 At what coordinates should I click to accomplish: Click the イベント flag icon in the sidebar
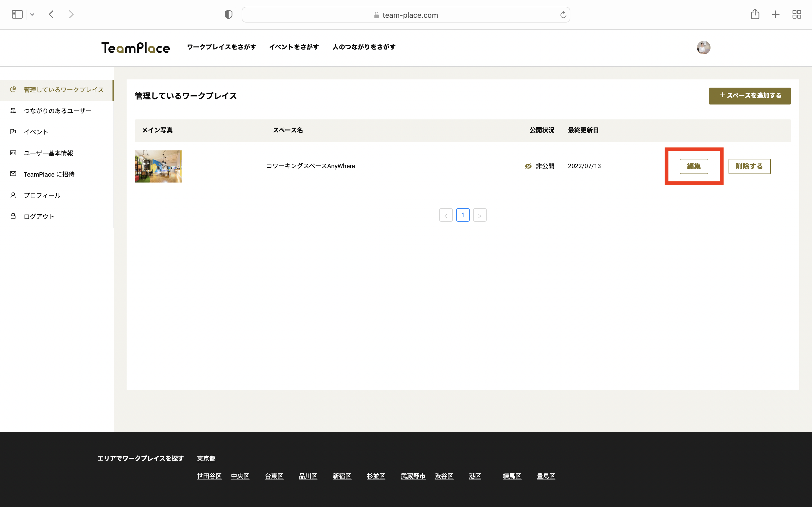click(13, 132)
